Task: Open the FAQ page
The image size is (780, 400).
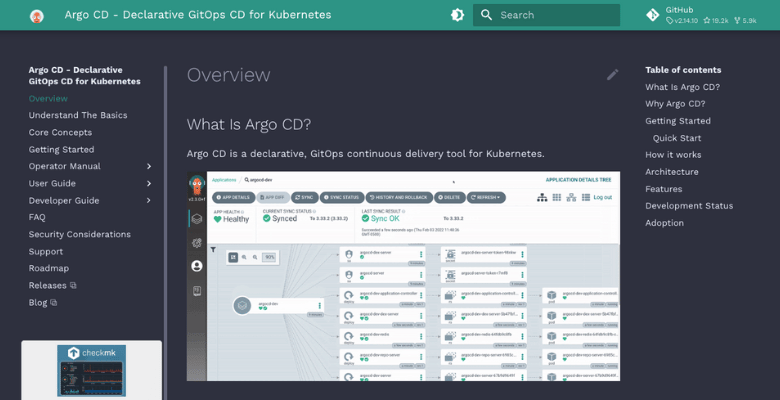Action: (37, 217)
